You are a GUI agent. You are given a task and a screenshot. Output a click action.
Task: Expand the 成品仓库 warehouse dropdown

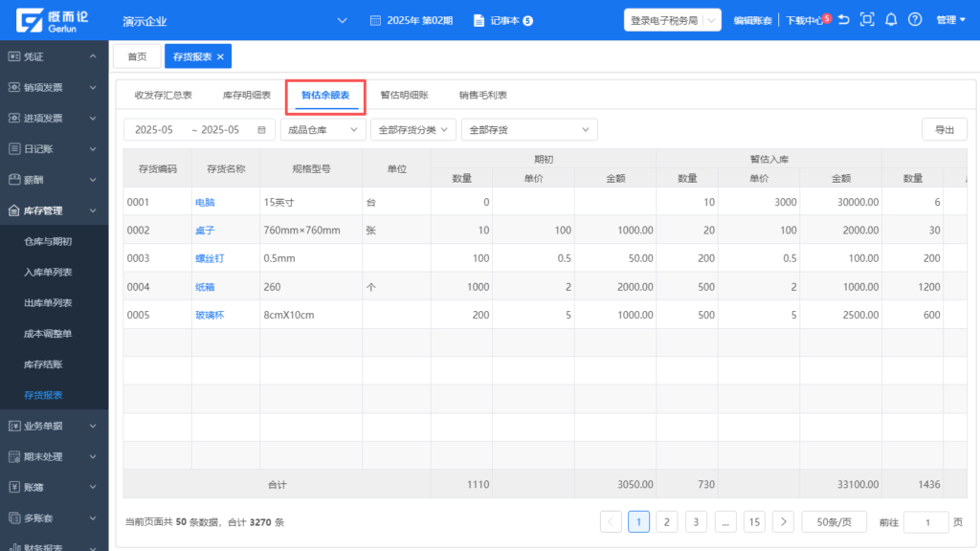(323, 130)
